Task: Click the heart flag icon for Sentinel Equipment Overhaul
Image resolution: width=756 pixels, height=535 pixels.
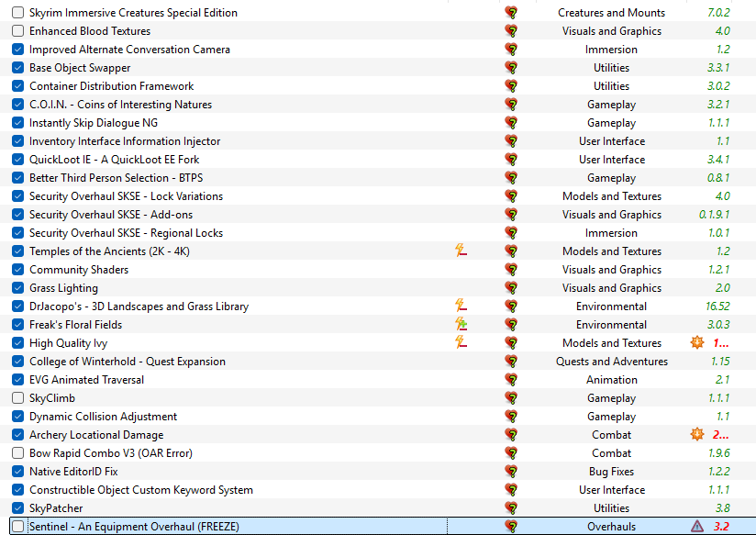Action: (511, 527)
